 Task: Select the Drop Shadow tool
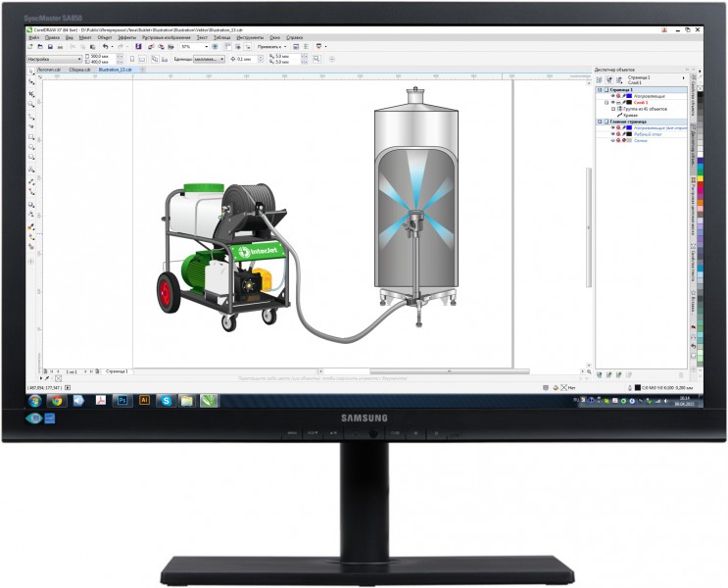[31, 204]
